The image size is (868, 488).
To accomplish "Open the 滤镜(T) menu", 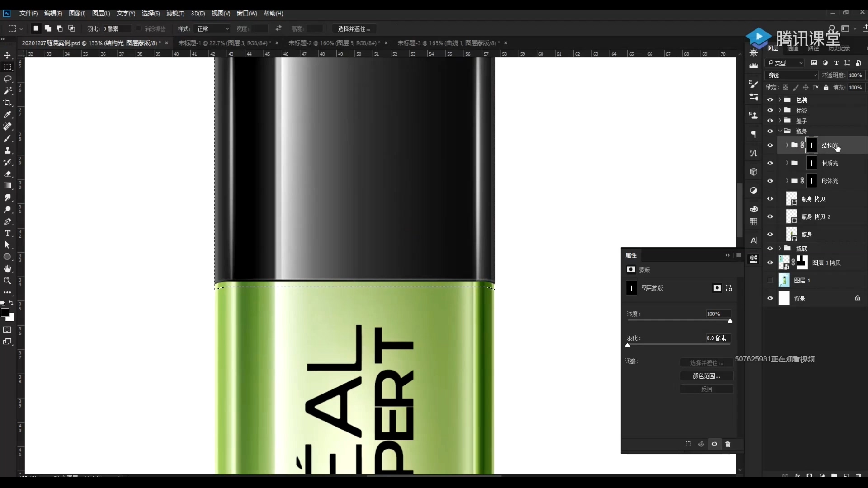I will (175, 14).
